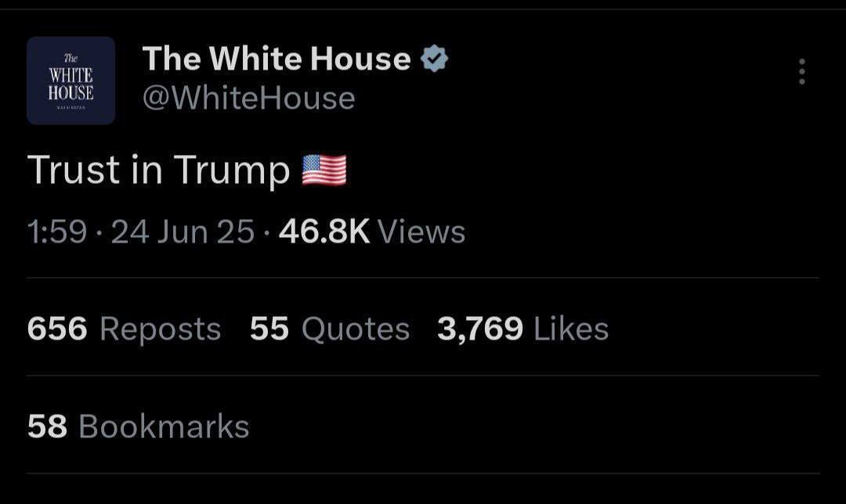Viewport: 846px width, 504px height.
Task: Click the blue verified badge
Action: click(435, 59)
